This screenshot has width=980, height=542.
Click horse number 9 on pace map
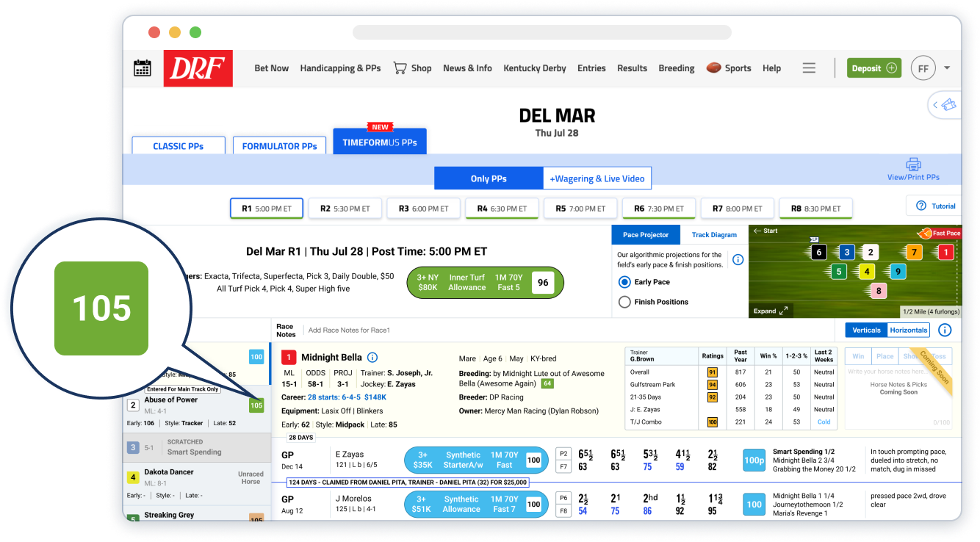click(897, 272)
